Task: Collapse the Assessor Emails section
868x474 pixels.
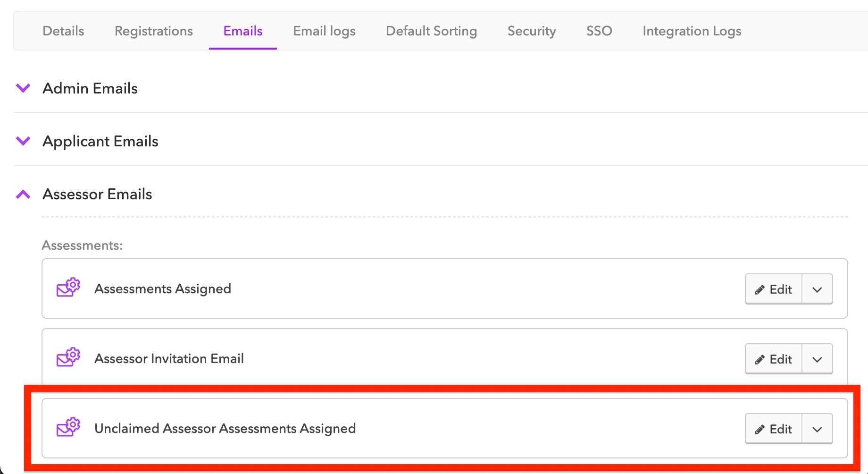Action: click(x=23, y=194)
